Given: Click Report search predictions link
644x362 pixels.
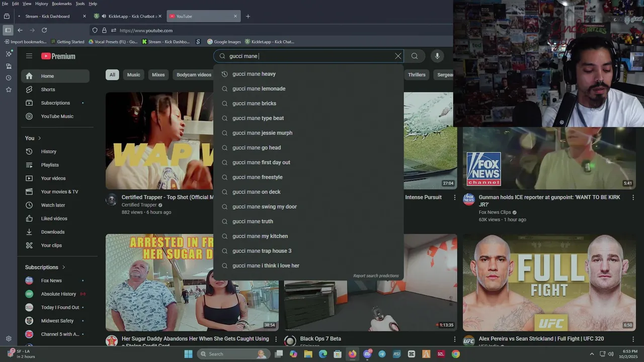Looking at the screenshot, I should pos(376,276).
